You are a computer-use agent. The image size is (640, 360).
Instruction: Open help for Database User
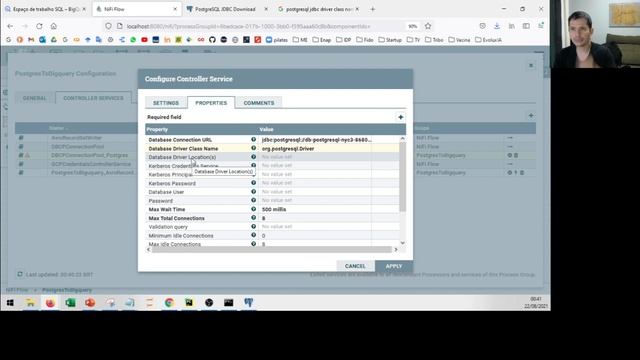(x=253, y=191)
